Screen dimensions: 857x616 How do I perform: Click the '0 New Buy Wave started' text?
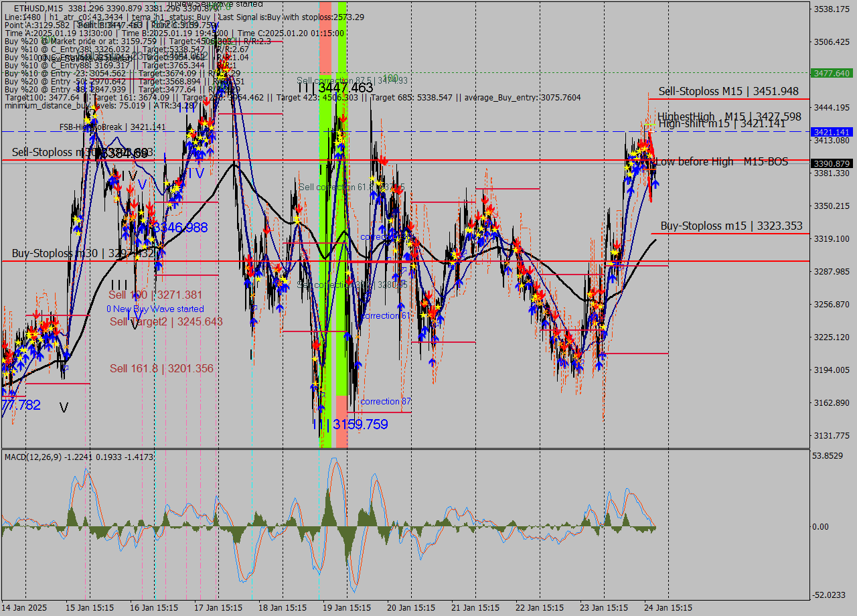click(155, 309)
